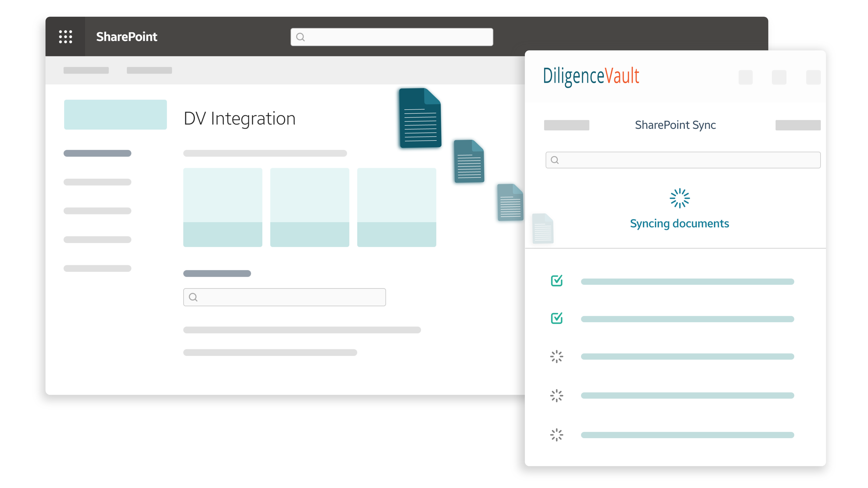The width and height of the screenshot is (868, 488).
Task: Click the second document file icon
Action: coord(469,162)
